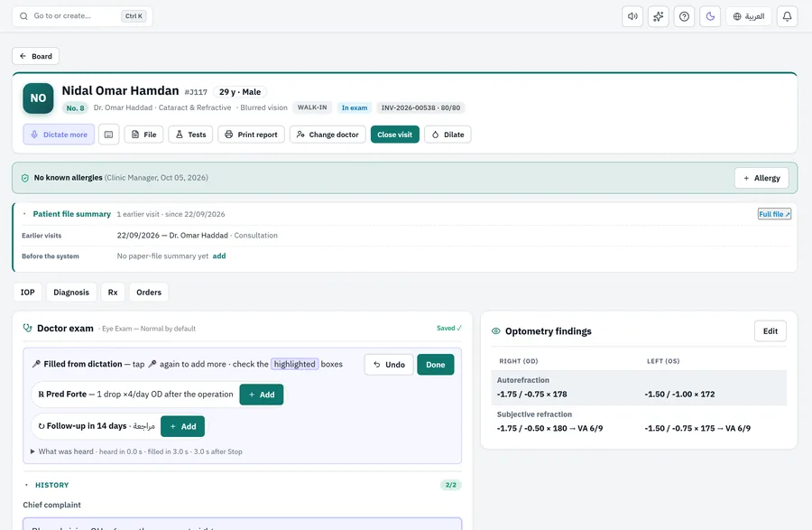This screenshot has height=530, width=812.
Task: Focus the 'Go to or create' search field
Action: (x=82, y=16)
